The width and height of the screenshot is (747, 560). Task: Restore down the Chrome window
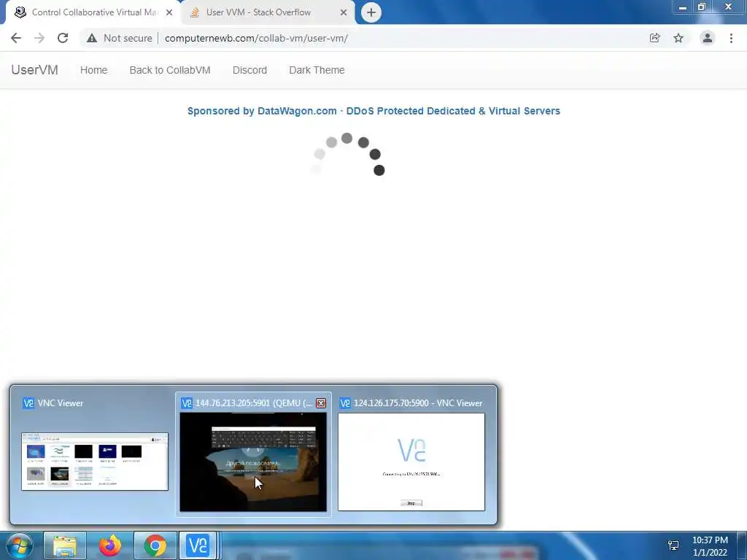click(x=702, y=7)
